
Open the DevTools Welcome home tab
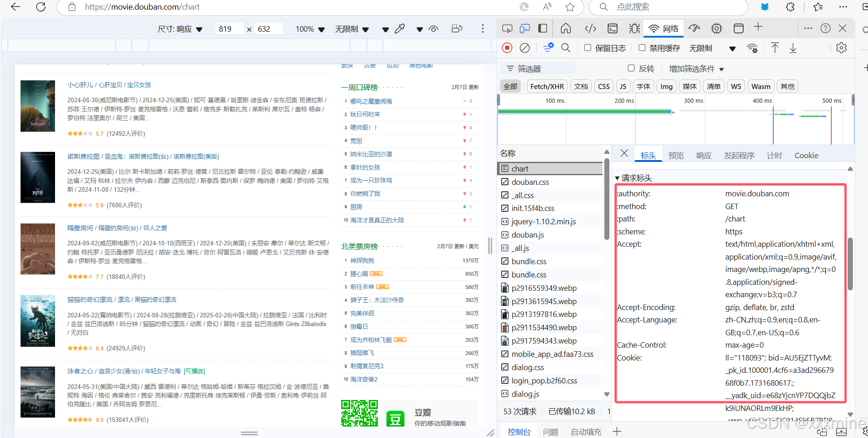[x=566, y=28]
